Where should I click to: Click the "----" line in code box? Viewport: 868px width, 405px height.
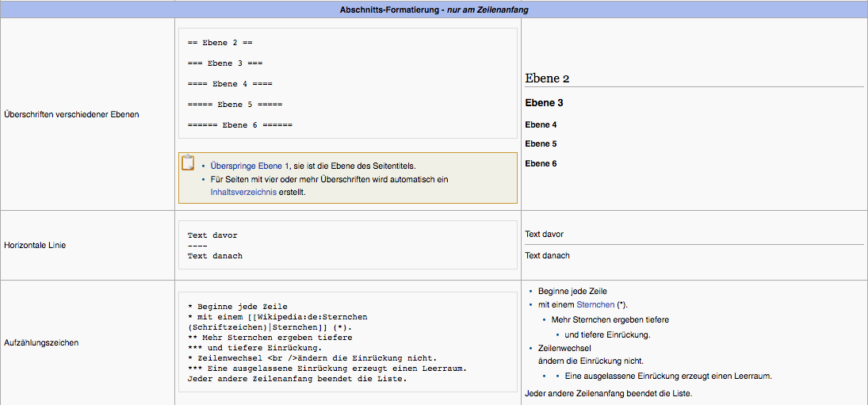click(197, 246)
